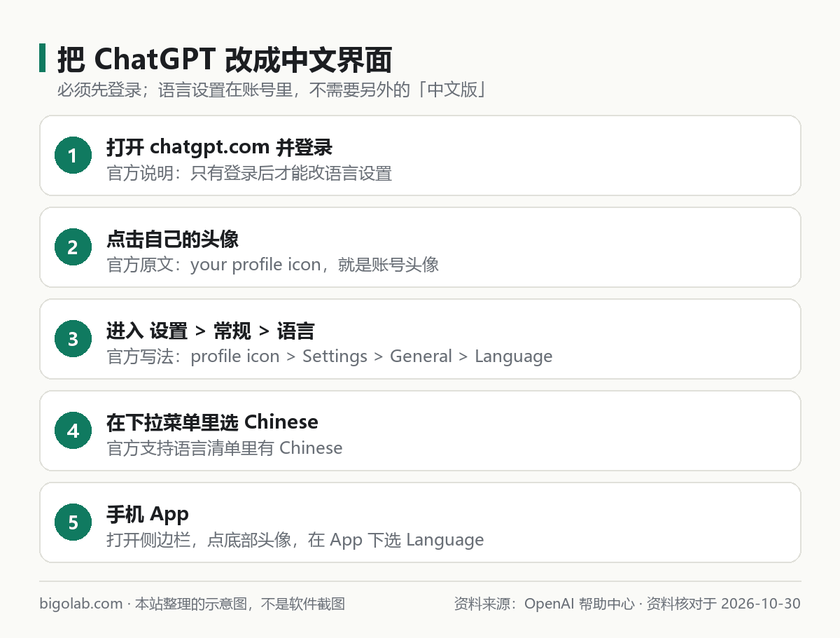
Task: Click the note "官方说明：只有登录后才能改语言设置"
Action: [249, 173]
